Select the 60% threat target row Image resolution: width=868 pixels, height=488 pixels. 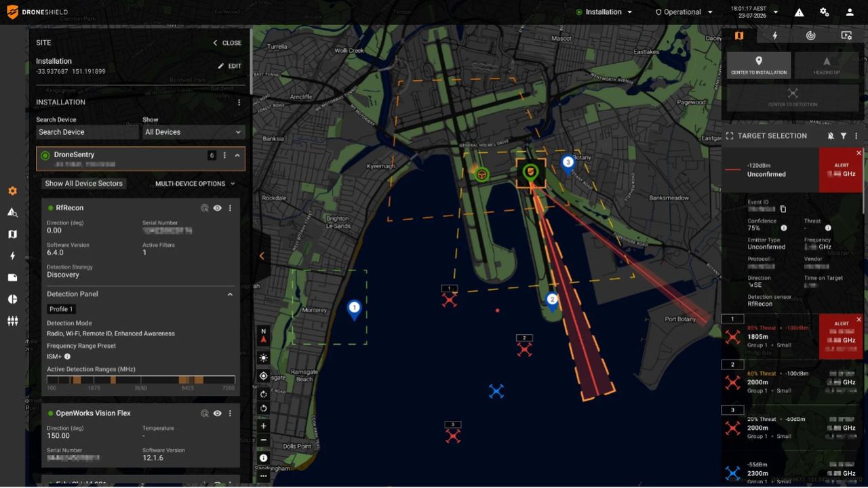(793, 382)
